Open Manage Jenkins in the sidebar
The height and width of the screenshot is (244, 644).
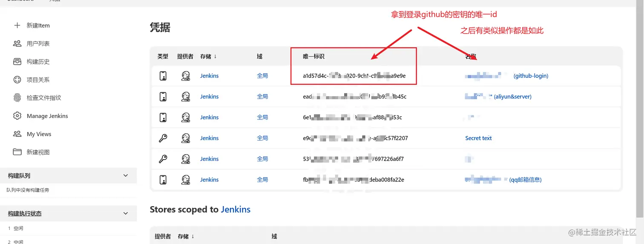pos(47,116)
